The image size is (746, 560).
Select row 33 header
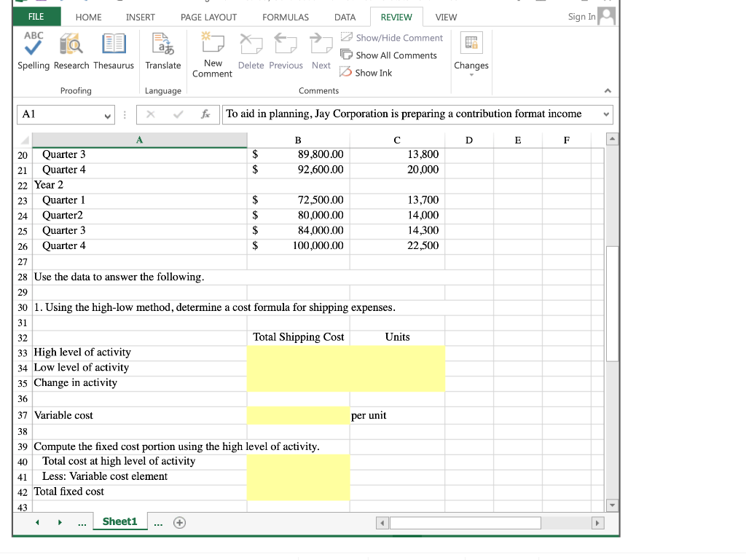(x=23, y=353)
